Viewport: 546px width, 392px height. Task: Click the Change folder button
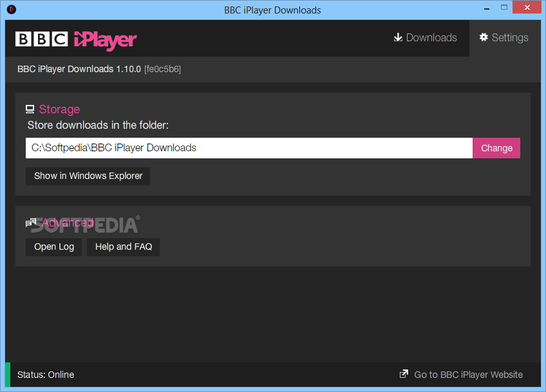click(x=496, y=148)
